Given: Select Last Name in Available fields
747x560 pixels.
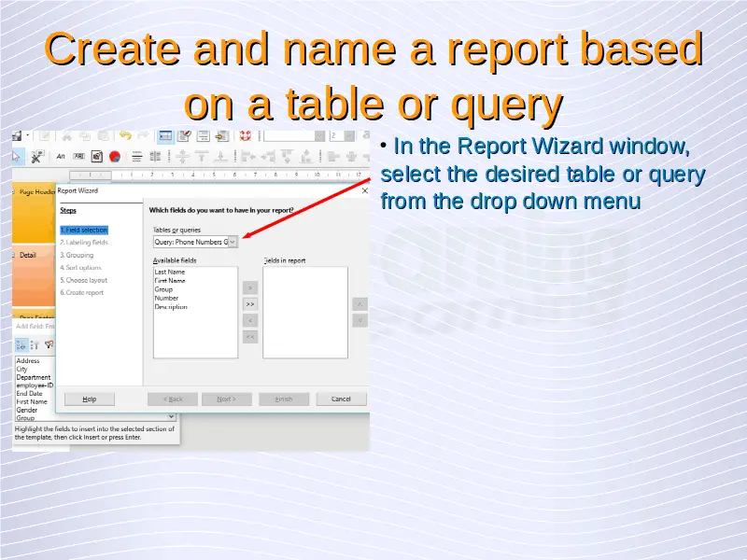Looking at the screenshot, I should (x=170, y=272).
